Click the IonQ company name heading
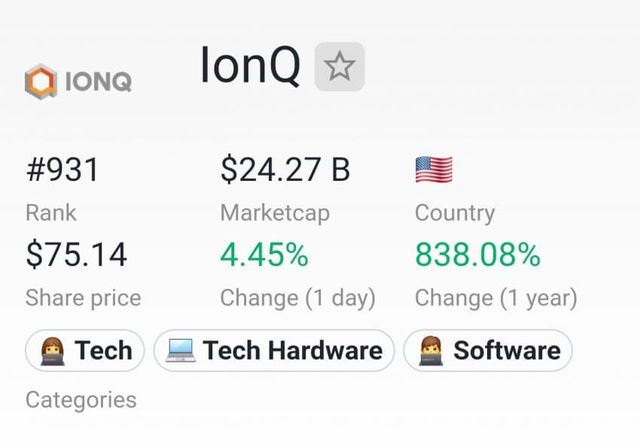Image resolution: width=640 pixels, height=446 pixels. (x=250, y=66)
